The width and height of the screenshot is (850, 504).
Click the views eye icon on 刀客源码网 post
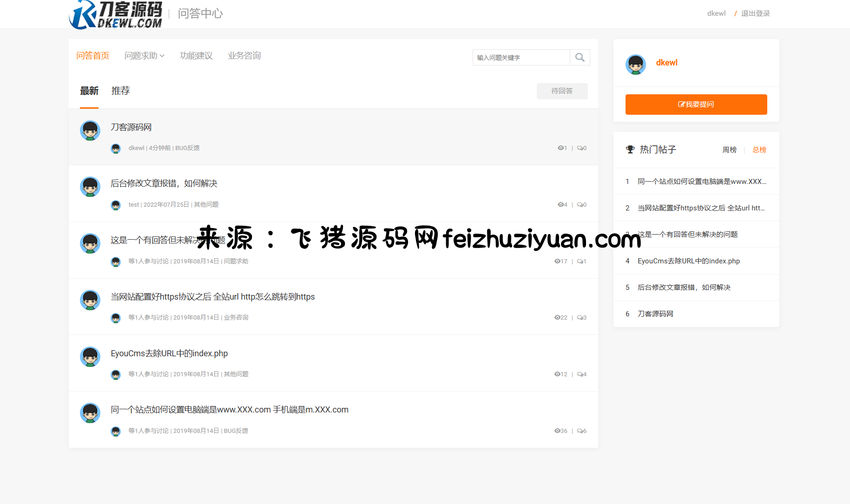(x=560, y=148)
